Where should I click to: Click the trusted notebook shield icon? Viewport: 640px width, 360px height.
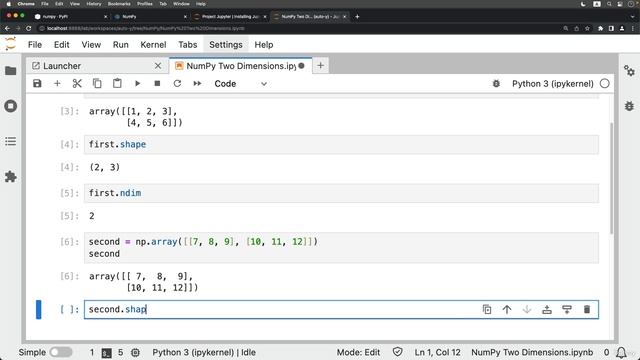[398, 352]
